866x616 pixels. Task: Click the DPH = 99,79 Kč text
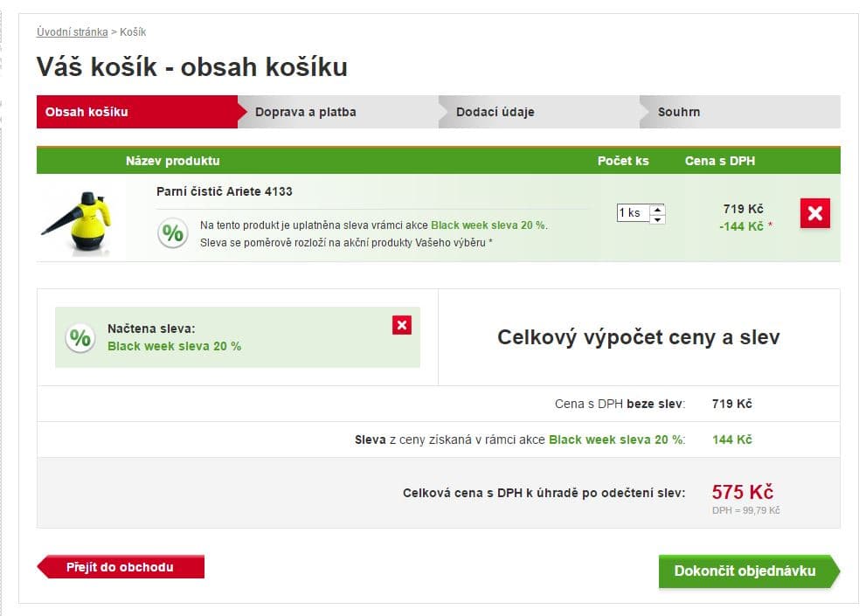point(745,510)
